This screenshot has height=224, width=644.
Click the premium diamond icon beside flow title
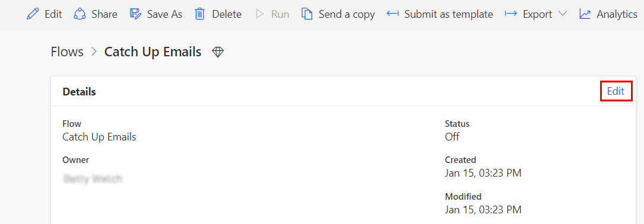point(218,52)
